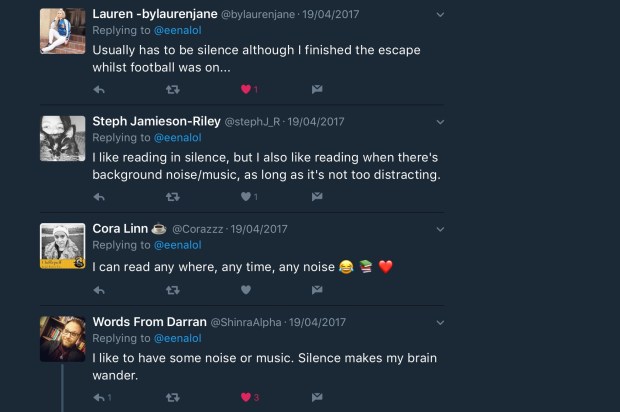Open Words From Darran's profile picture
620x412 pixels.
click(62, 338)
